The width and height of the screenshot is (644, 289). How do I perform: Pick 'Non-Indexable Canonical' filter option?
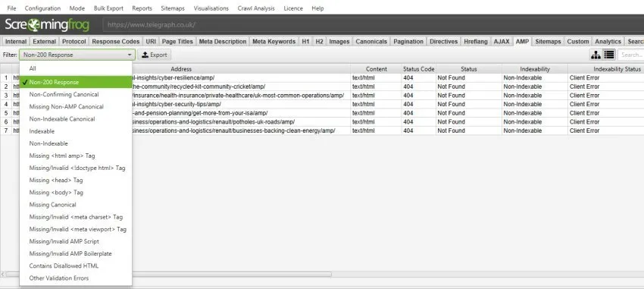[x=62, y=119]
